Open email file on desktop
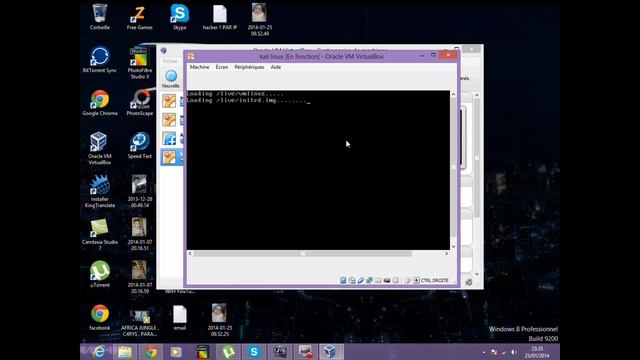Screen dimensions: 640x360 [x=180, y=318]
